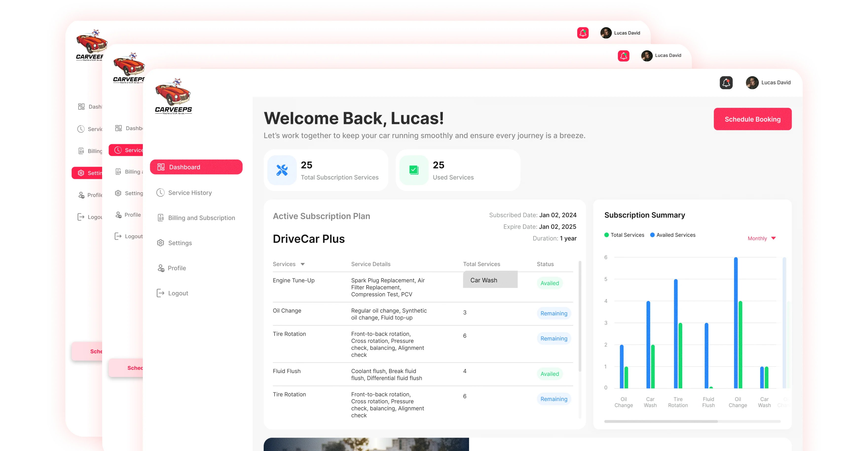This screenshot has height=451, width=868.
Task: Open Settings via the gear icon
Action: 161,243
